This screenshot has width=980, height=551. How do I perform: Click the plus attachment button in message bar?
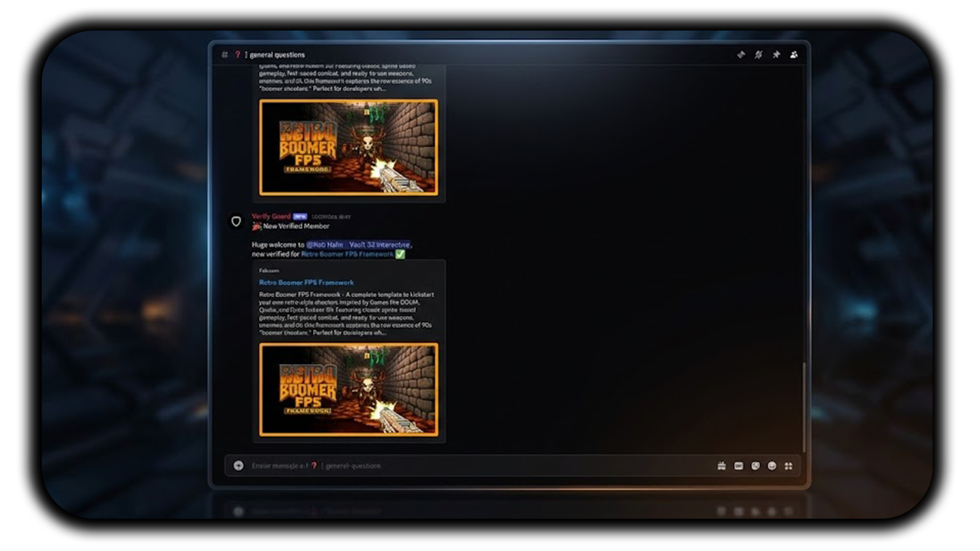[238, 465]
